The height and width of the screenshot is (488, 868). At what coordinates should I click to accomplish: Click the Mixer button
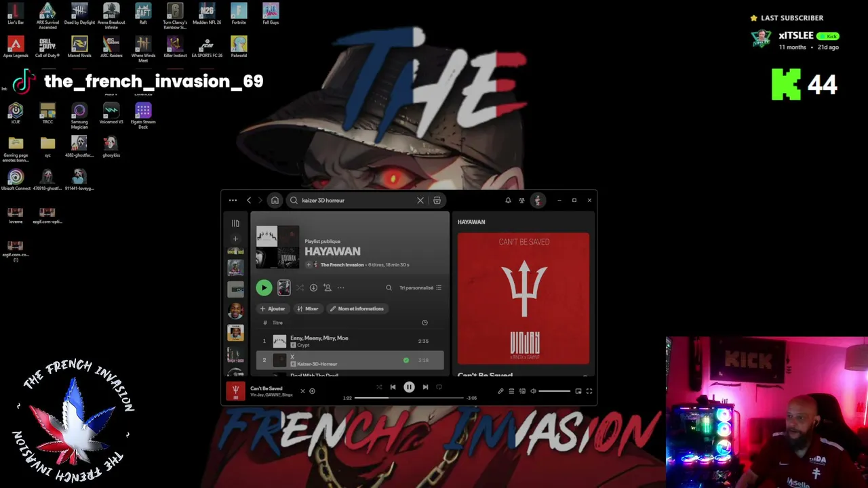point(308,309)
